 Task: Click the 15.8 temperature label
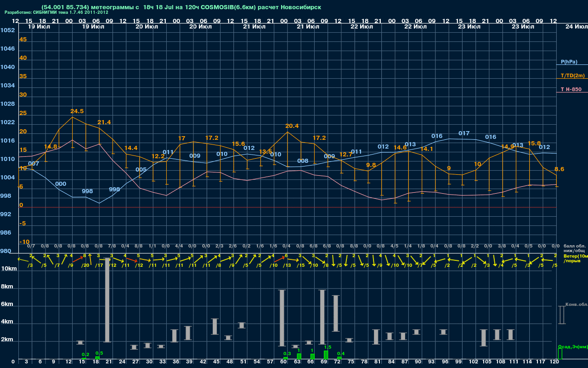coord(534,144)
